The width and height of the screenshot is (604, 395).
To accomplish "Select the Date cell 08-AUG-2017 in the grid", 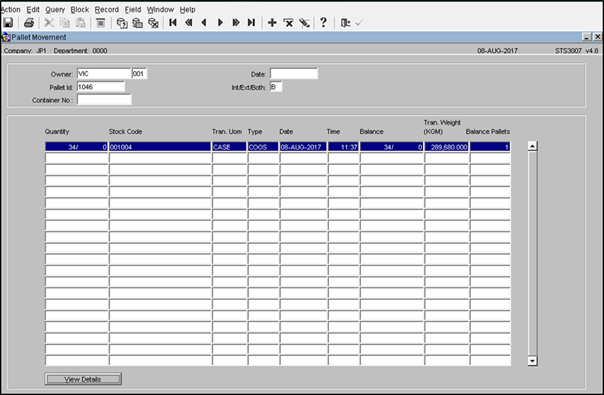I will (x=303, y=147).
